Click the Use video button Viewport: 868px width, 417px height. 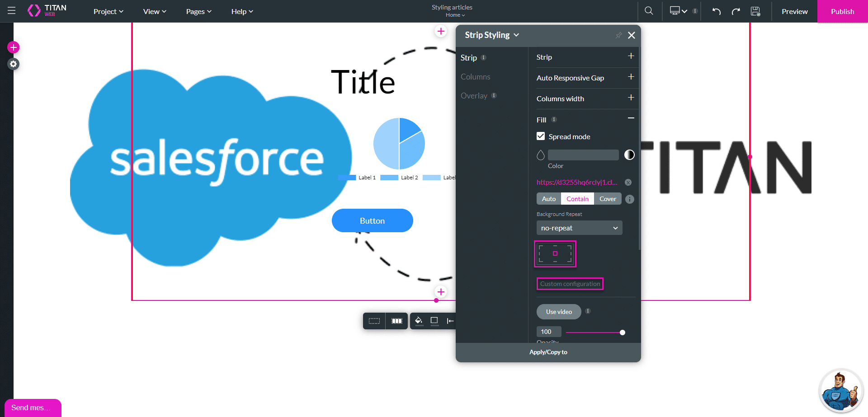559,312
